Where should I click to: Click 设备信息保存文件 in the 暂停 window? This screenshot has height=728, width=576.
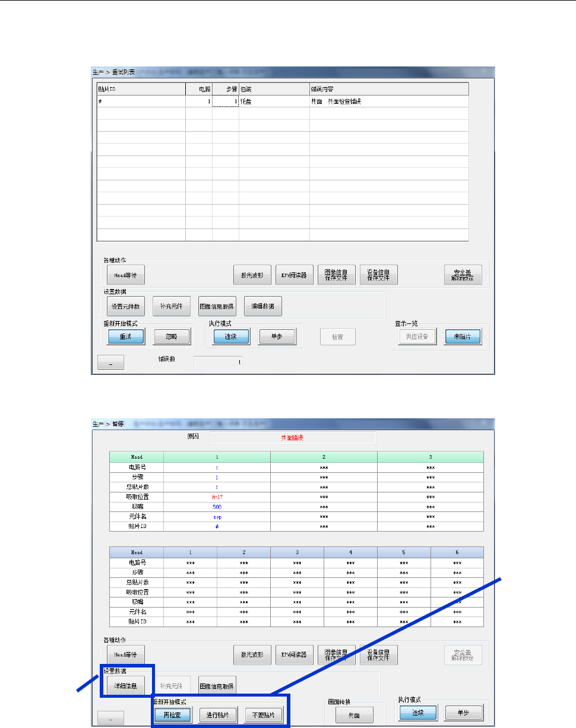coord(379,654)
